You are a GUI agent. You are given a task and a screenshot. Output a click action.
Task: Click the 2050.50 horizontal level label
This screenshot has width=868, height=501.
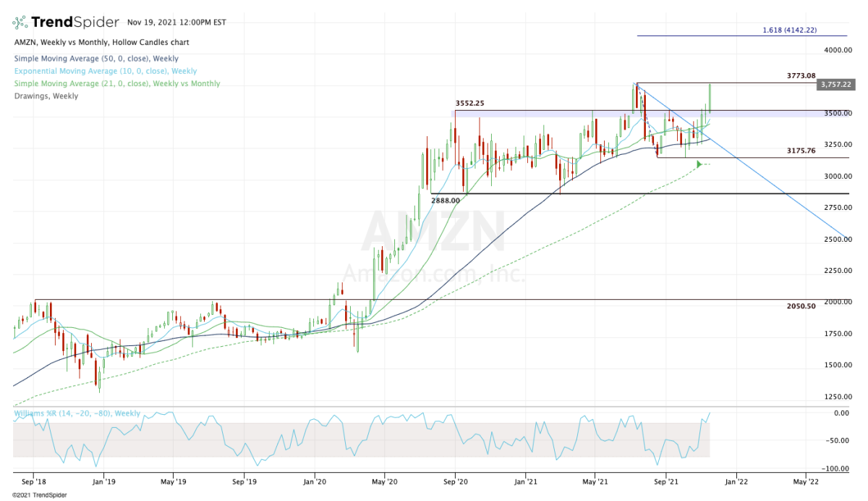coord(801,306)
